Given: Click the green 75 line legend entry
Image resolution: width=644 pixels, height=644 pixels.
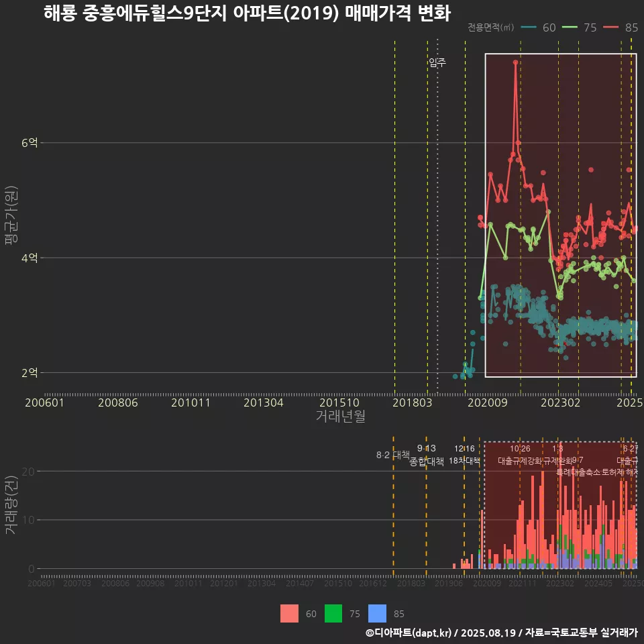Looking at the screenshot, I should (579, 28).
